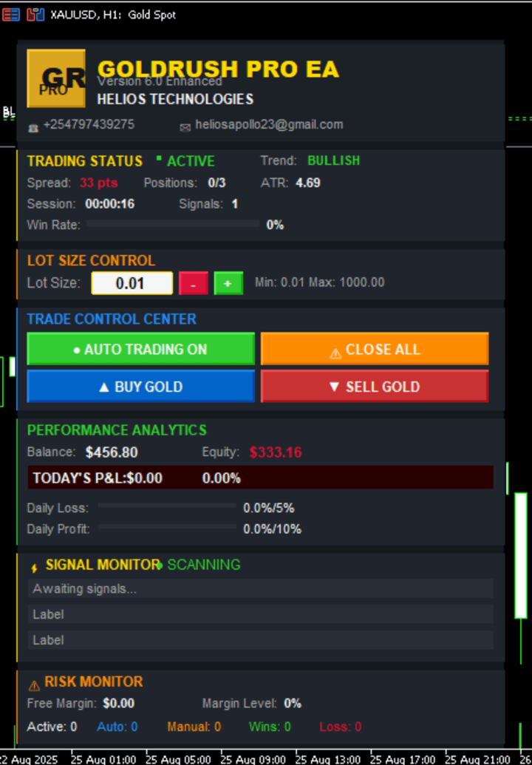This screenshot has width=532, height=765.
Task: Click the Balance value $456.80
Action: coord(112,452)
